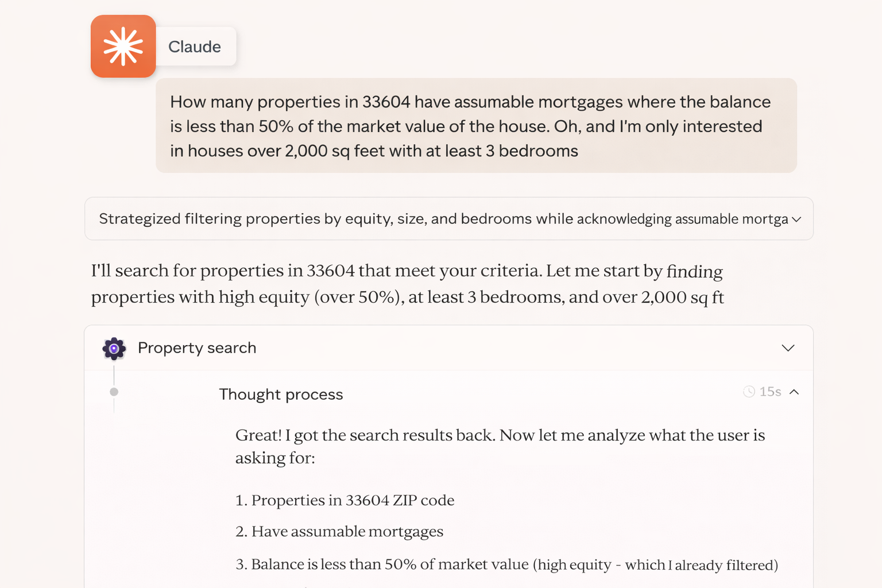The width and height of the screenshot is (882, 588).
Task: Click the clock icon beside 15s
Action: (x=749, y=392)
